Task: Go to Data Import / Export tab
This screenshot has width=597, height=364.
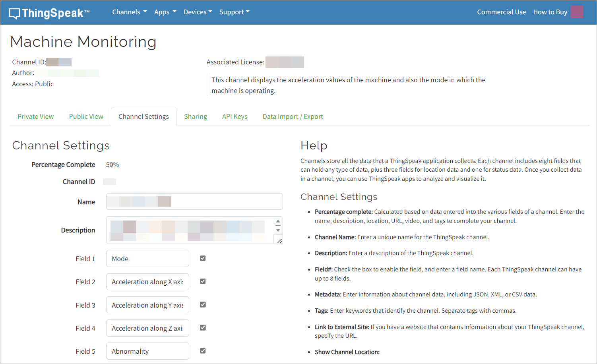Action: [x=293, y=116]
